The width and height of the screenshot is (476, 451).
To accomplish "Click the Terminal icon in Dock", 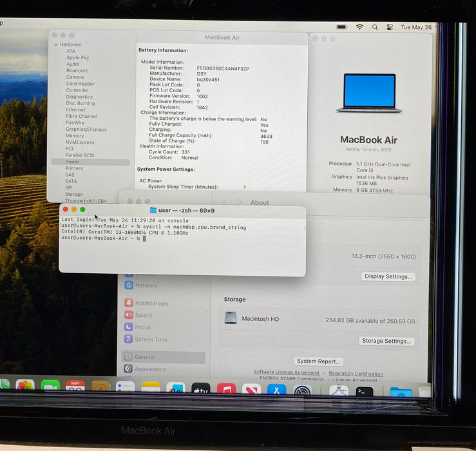I will tap(365, 391).
